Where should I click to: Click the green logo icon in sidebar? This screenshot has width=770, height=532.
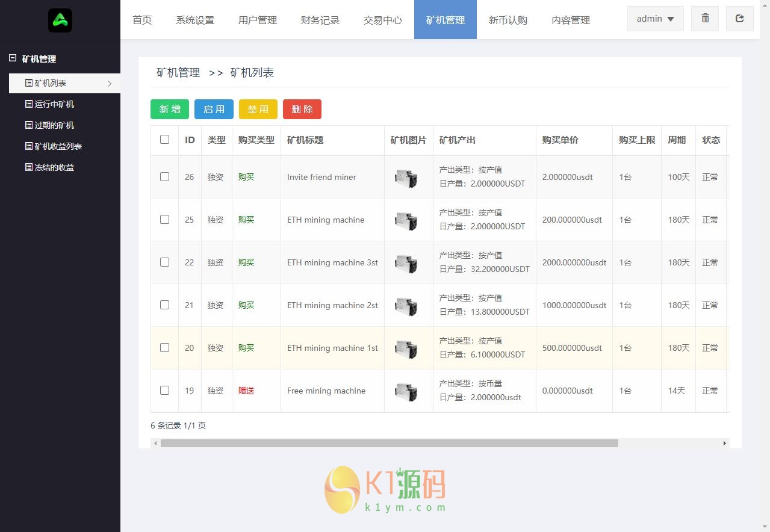point(60,20)
